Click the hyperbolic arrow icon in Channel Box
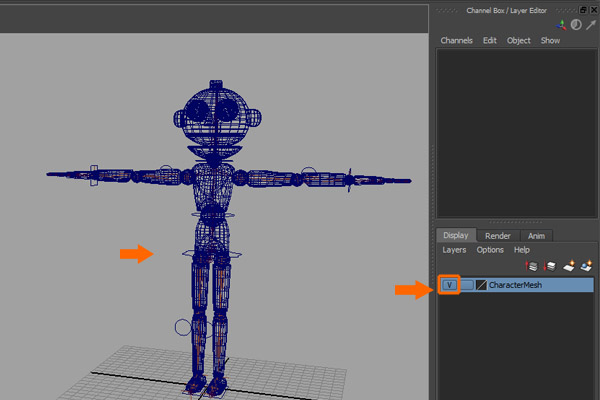 (590, 24)
